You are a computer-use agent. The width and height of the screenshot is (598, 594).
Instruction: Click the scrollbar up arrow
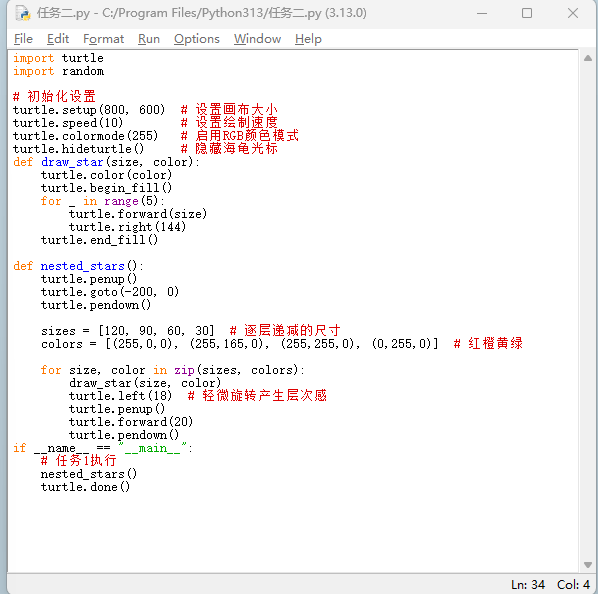point(588,58)
